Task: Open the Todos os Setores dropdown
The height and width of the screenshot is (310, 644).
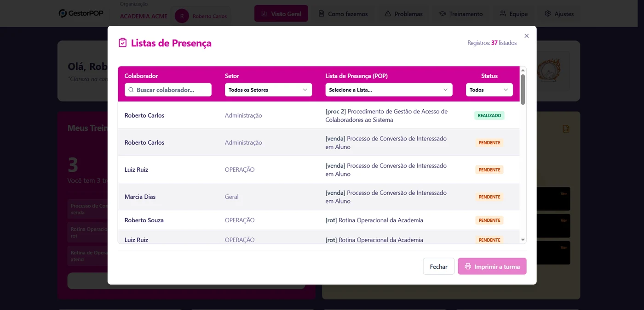Action: 268,90
